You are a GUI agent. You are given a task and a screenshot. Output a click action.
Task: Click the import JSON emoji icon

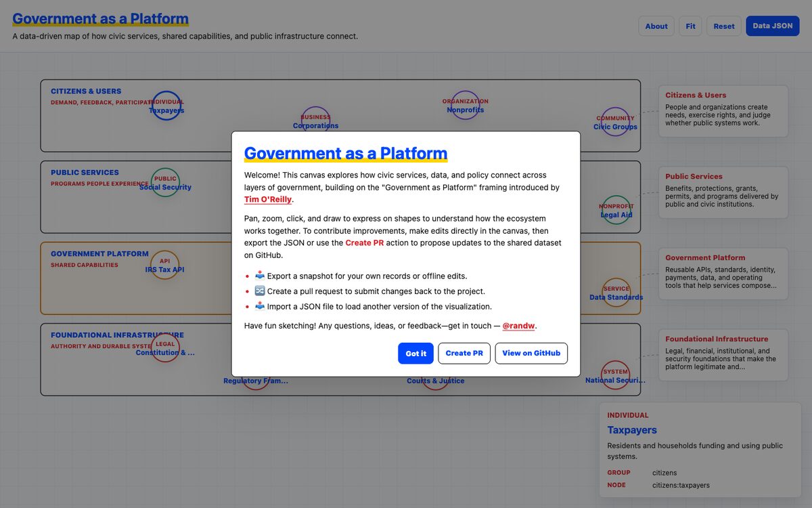coord(260,306)
